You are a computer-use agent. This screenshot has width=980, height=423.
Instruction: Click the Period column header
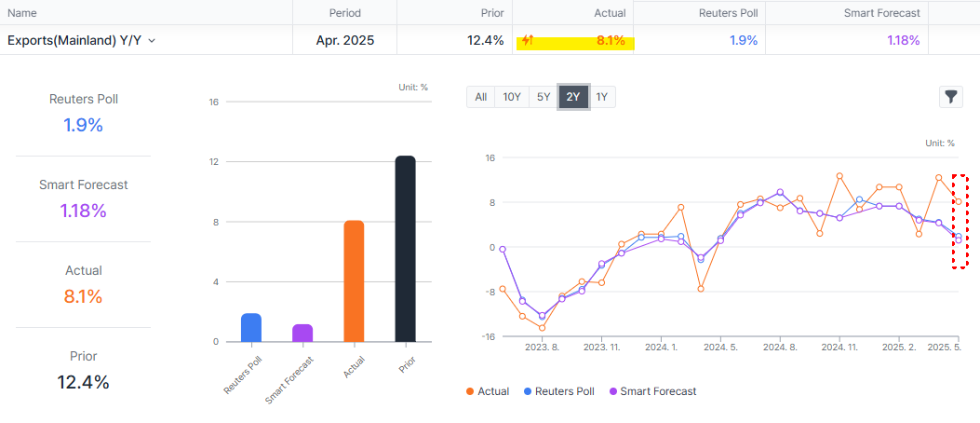coord(344,13)
